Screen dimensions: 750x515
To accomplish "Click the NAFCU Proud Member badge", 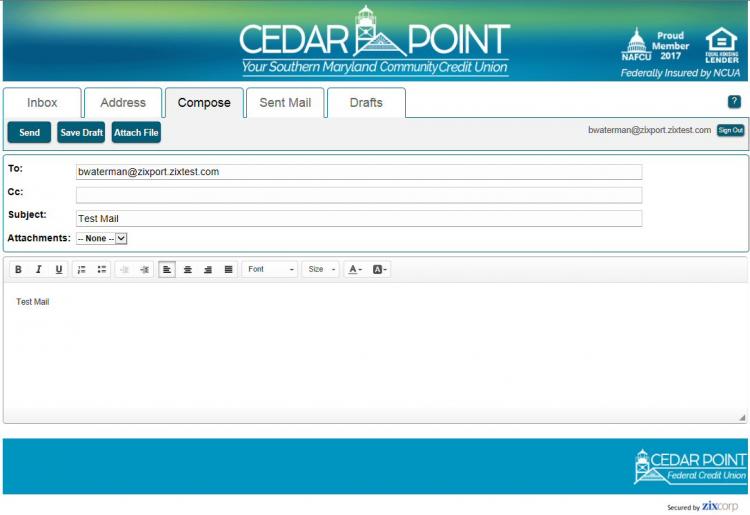I will pos(655,45).
